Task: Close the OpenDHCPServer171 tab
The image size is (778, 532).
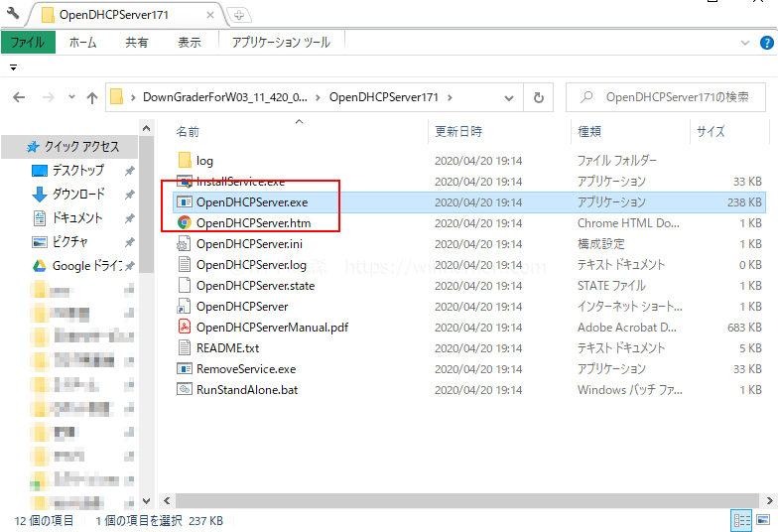Action: coord(210,15)
